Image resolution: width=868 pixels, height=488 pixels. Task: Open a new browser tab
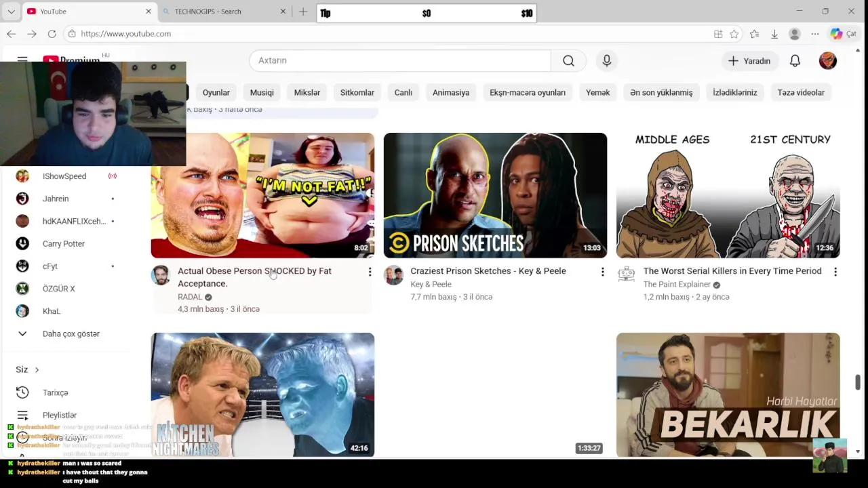click(x=303, y=12)
